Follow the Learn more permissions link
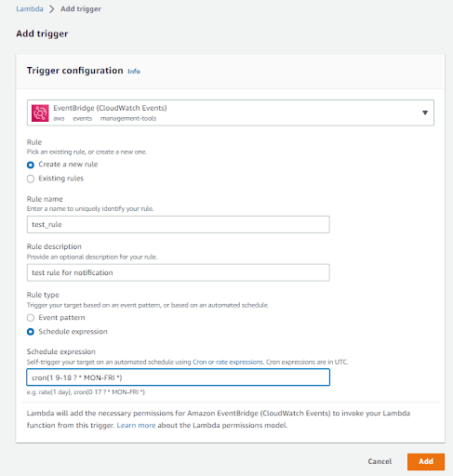453x476 pixels. tap(136, 425)
